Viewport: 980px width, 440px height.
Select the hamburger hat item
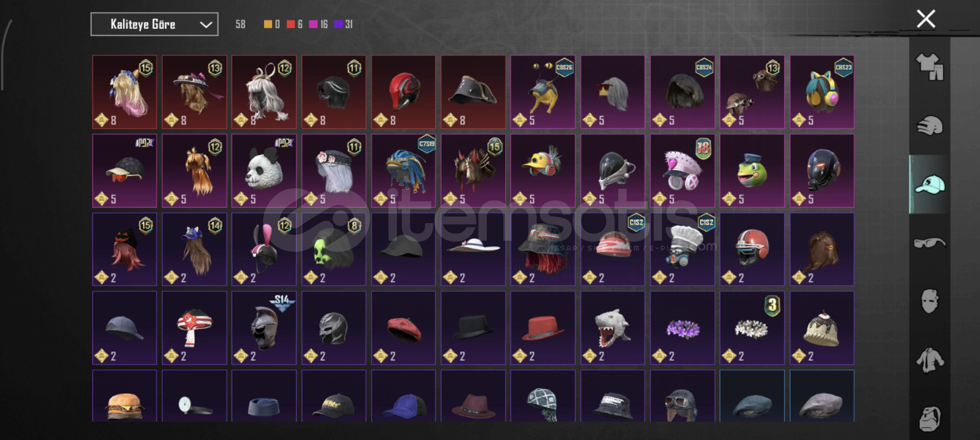[124, 396]
